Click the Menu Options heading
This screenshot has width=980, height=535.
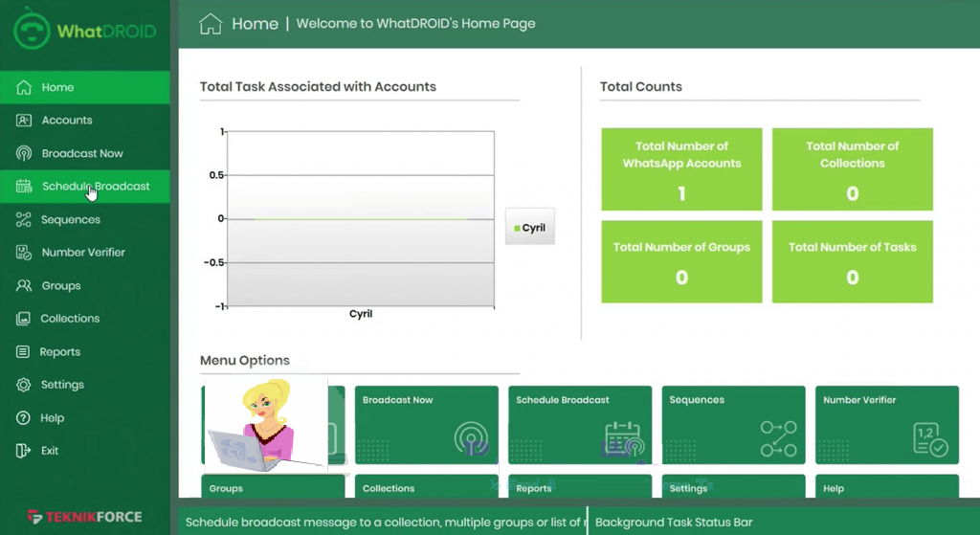245,361
